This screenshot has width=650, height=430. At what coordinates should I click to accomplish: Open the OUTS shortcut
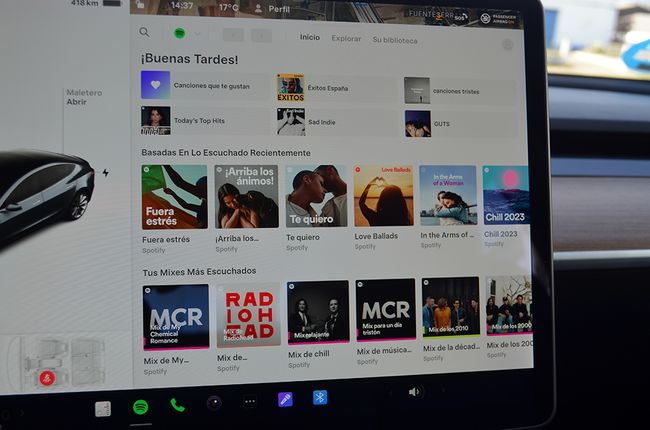click(x=460, y=124)
